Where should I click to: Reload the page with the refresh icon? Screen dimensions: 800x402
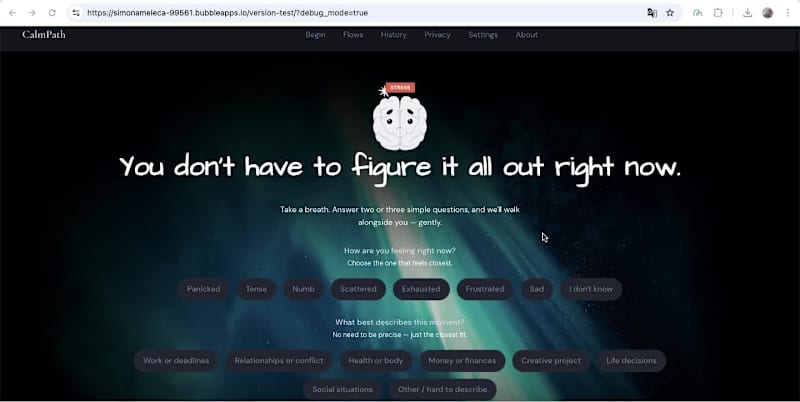tap(52, 13)
